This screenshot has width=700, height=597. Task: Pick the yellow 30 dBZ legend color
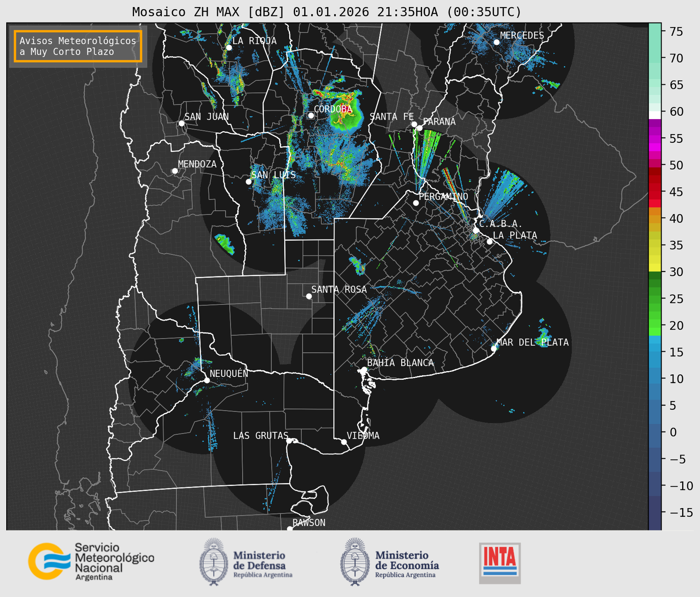click(655, 268)
